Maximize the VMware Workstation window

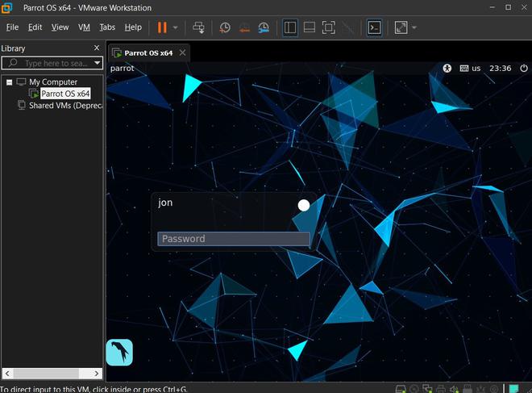click(509, 7)
